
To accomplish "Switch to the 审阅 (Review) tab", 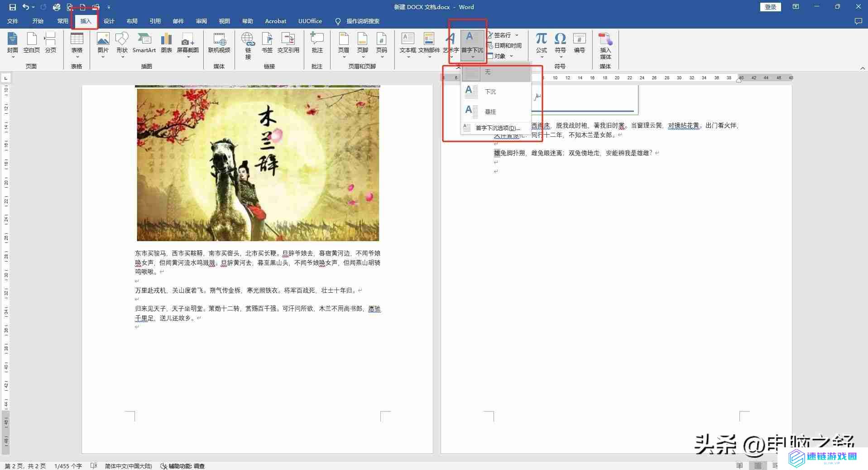I will pos(201,21).
